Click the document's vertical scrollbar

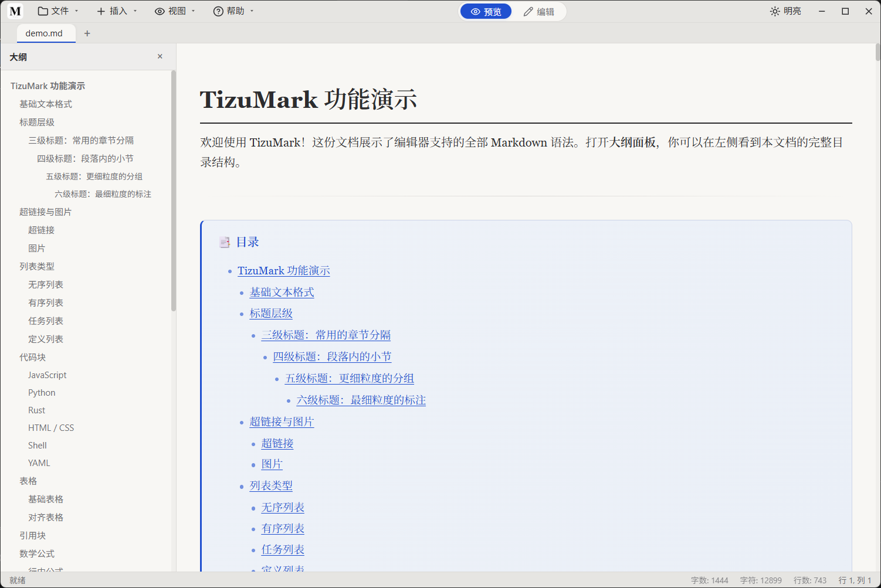tap(877, 52)
